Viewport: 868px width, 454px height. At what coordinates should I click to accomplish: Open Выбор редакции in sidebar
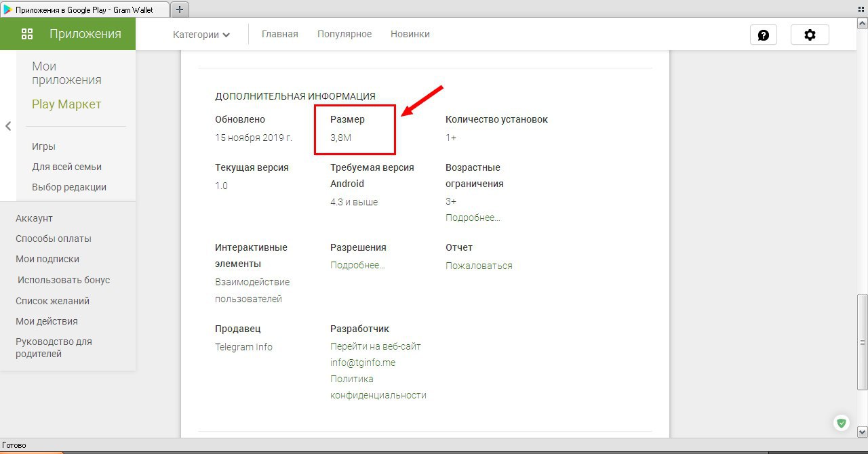tap(69, 187)
